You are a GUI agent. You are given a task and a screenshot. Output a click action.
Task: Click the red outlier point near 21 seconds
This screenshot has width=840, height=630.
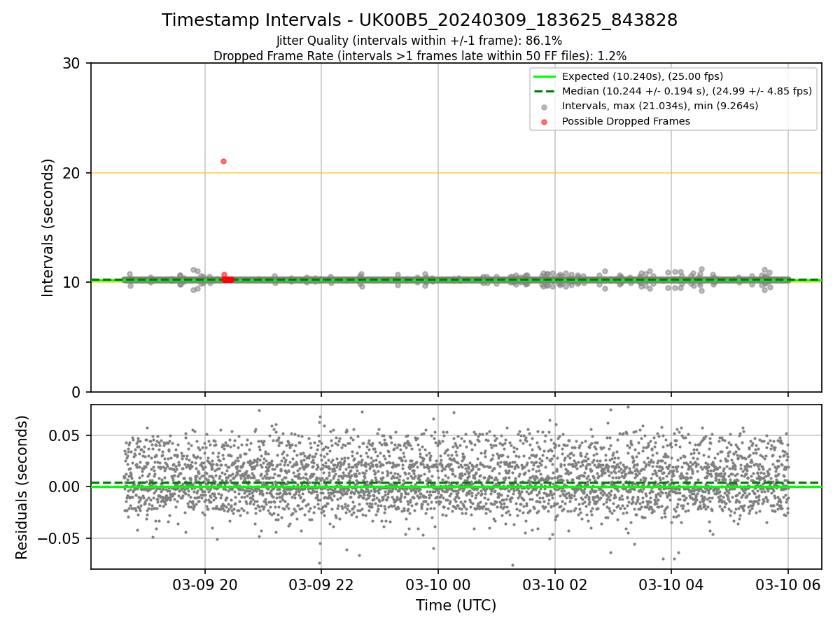point(223,161)
